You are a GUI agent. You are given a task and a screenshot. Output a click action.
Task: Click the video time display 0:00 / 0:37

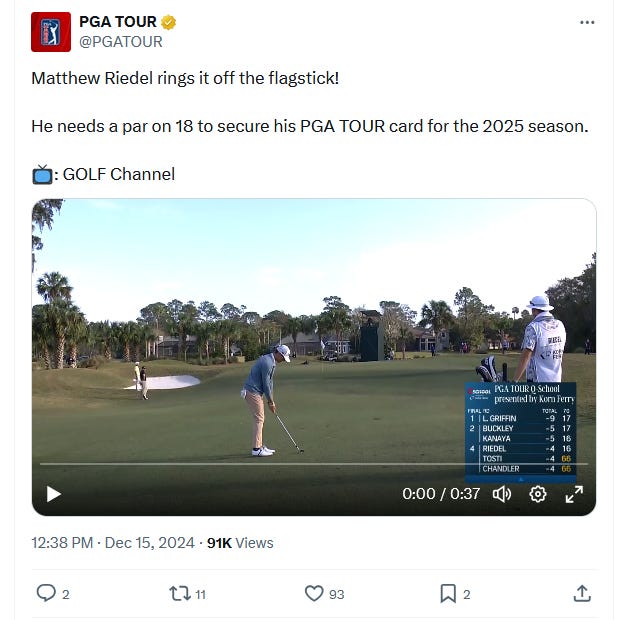coord(441,494)
